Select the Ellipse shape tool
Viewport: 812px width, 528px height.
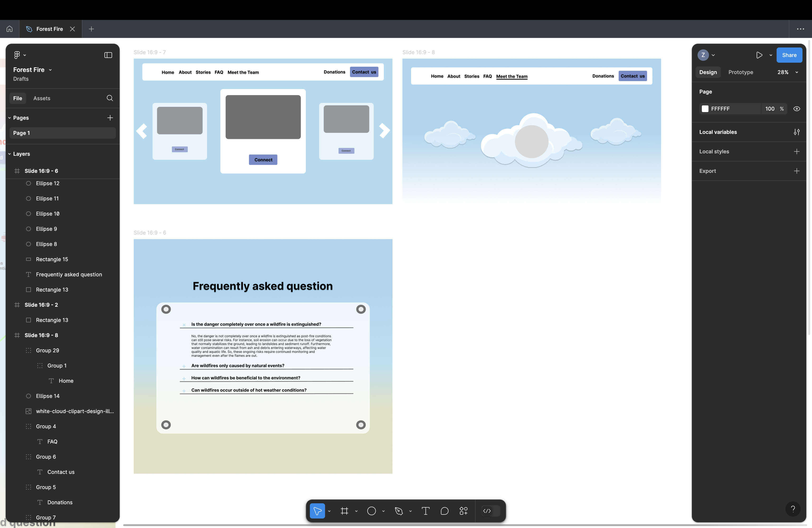click(371, 511)
